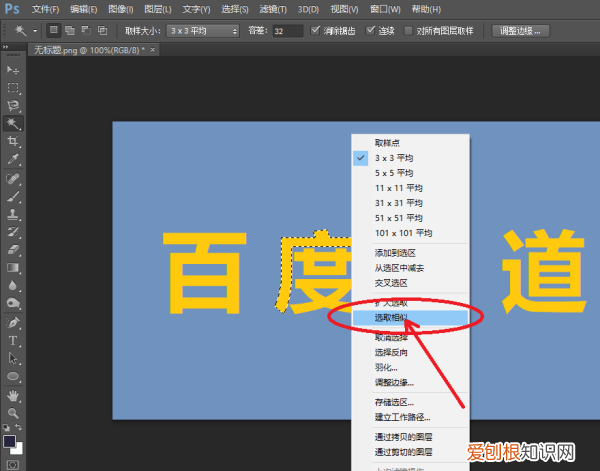Select the Brush tool

pos(13,197)
